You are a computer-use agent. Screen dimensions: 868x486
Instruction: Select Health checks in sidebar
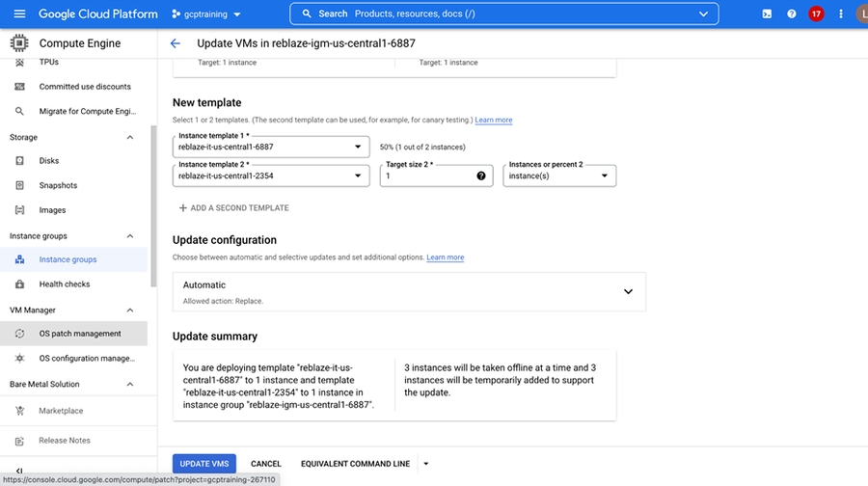click(65, 284)
